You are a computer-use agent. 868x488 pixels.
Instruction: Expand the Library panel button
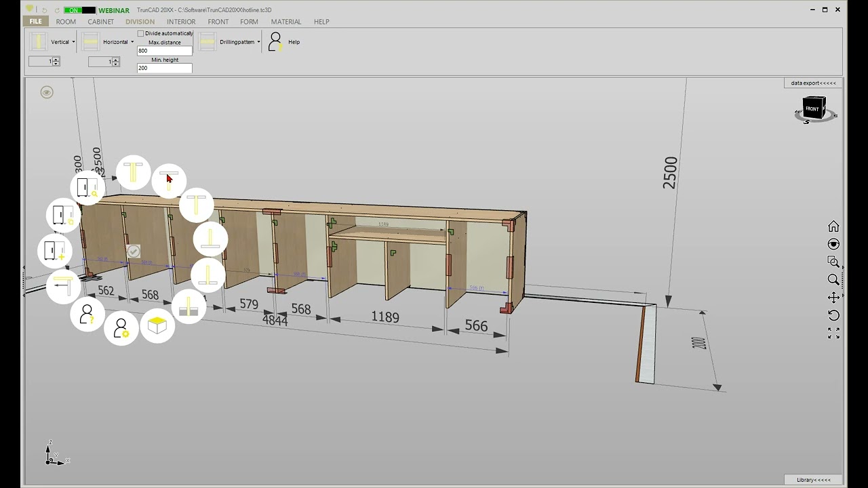(x=813, y=480)
